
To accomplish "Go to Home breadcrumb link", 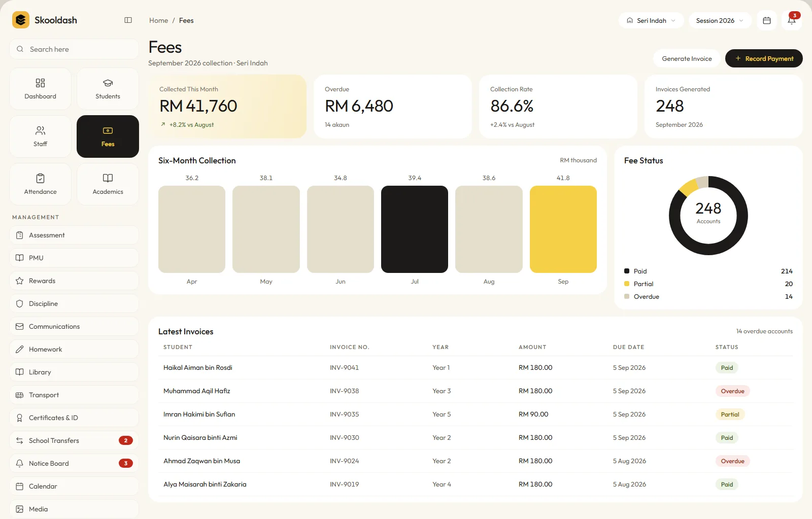I will 158,20.
